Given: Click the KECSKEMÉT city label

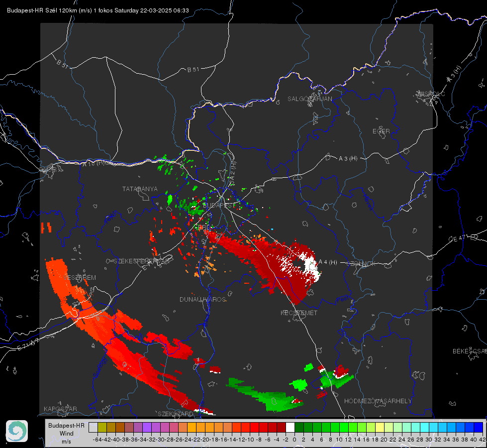Looking at the screenshot, I should [x=299, y=313].
